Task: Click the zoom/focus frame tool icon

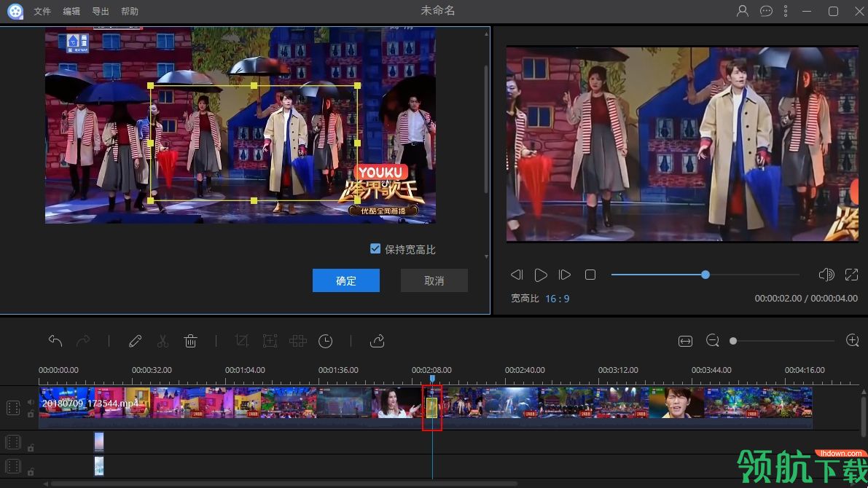Action: [x=270, y=341]
